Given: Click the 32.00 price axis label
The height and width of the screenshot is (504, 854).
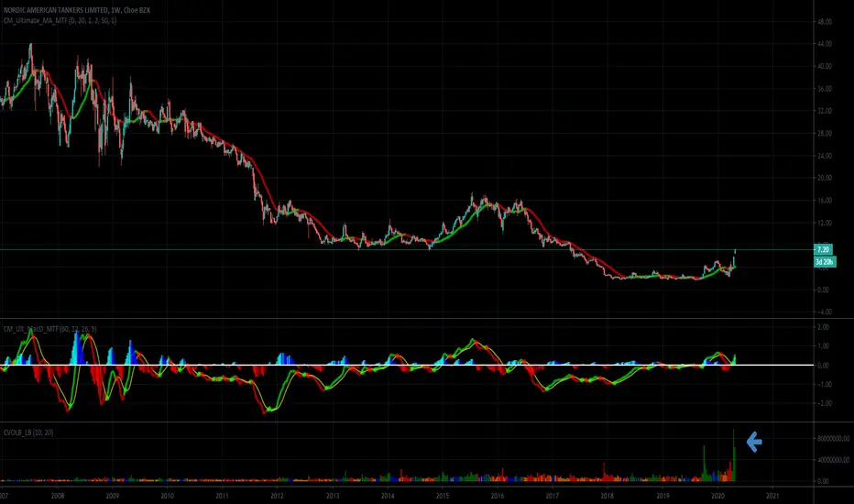Looking at the screenshot, I should (825, 111).
